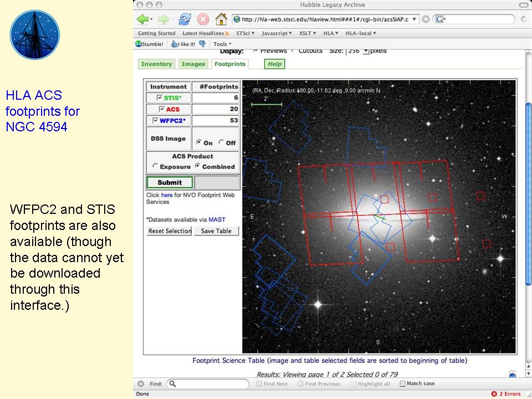
Task: Switch to the Images tab
Action: pos(193,64)
